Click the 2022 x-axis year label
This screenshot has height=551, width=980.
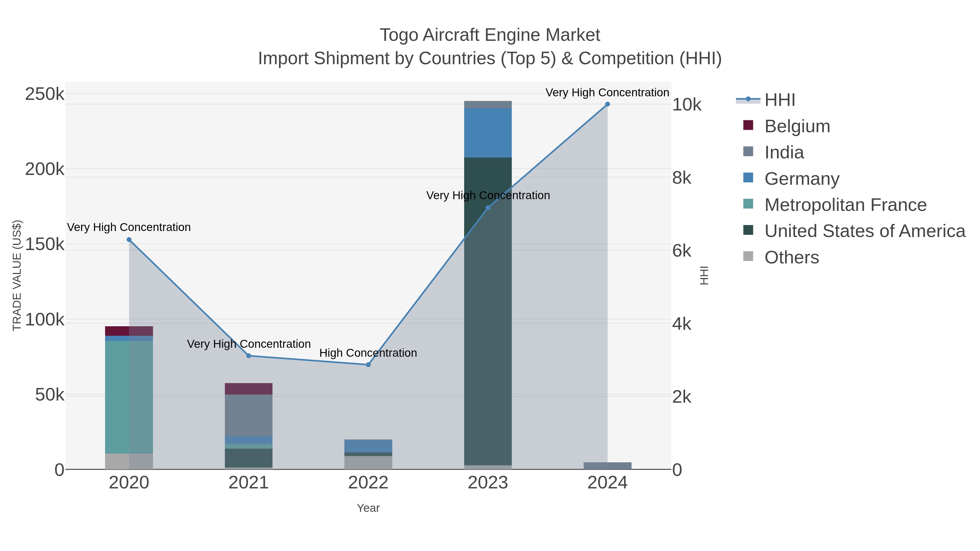pos(368,483)
